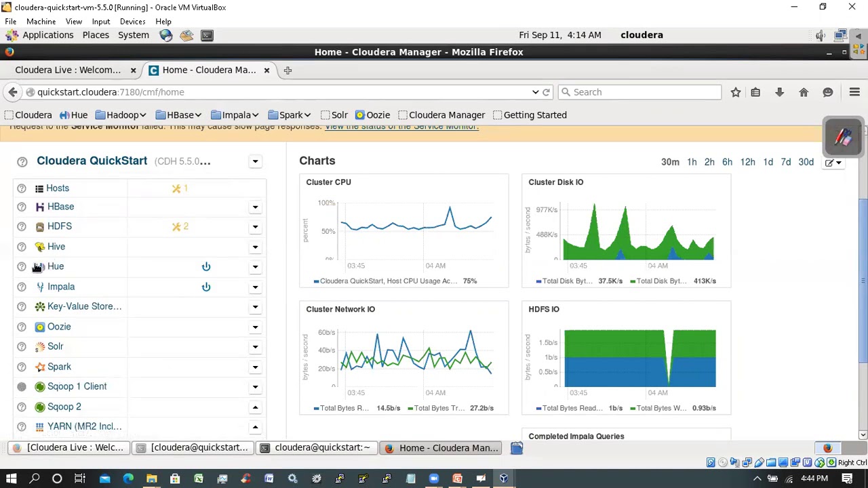Click the help icon next to HDFS
The image size is (868, 488).
coord(22,226)
